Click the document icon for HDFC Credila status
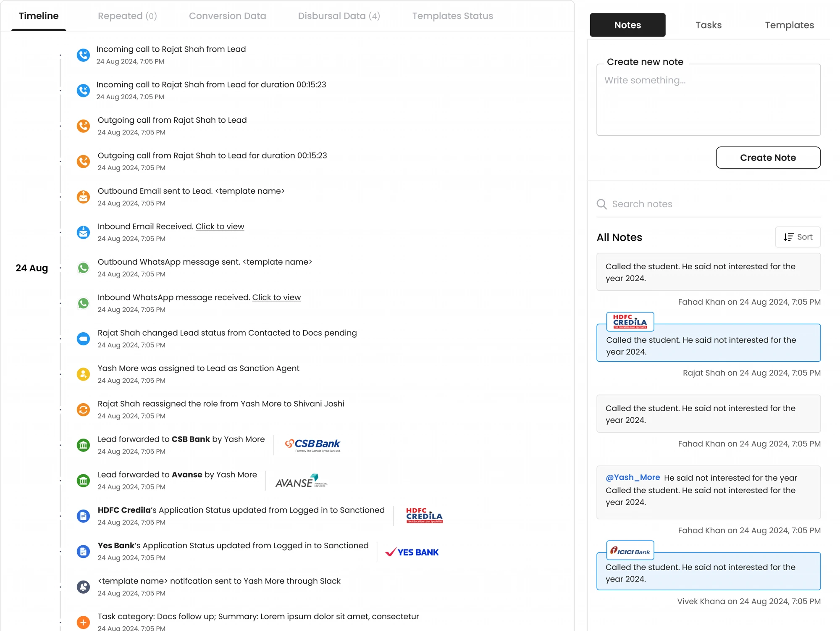The width and height of the screenshot is (840, 631). click(x=83, y=516)
